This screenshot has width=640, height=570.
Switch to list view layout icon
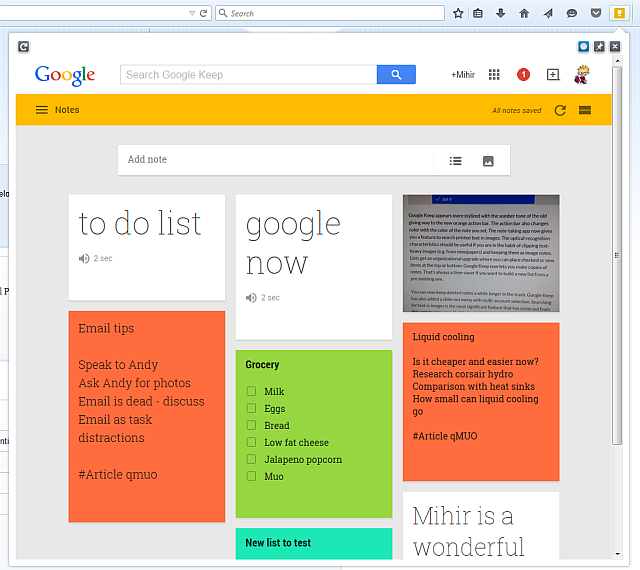click(x=585, y=110)
